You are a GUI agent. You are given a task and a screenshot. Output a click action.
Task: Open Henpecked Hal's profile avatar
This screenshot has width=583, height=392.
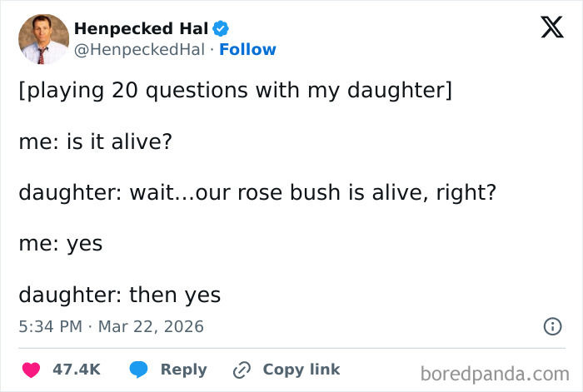43,39
